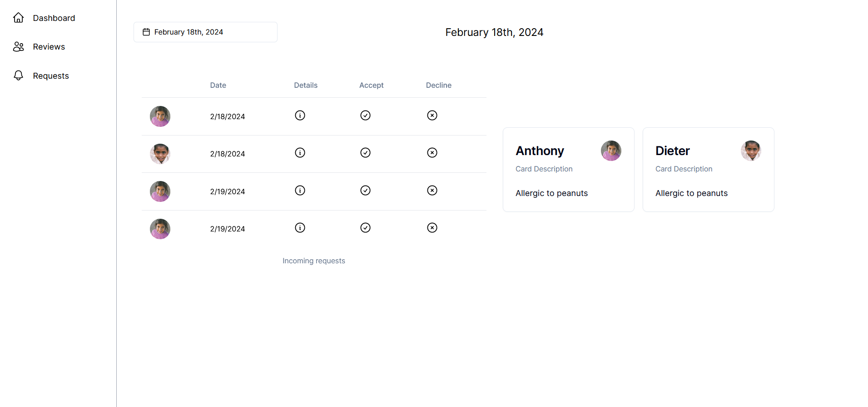The image size is (868, 407).
Task: Click Dieter's avatar on his card
Action: (751, 151)
